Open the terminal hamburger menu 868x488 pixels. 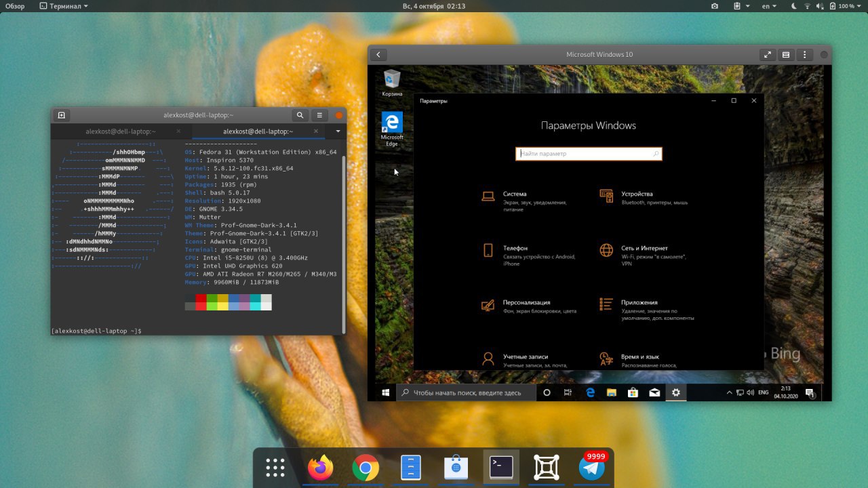coord(319,115)
